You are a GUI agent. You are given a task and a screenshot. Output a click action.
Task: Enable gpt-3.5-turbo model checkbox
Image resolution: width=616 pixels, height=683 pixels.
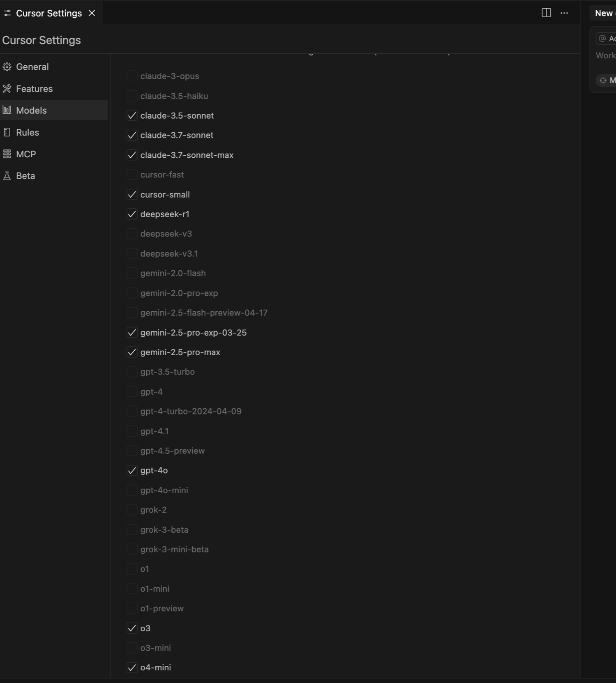pyautogui.click(x=132, y=372)
